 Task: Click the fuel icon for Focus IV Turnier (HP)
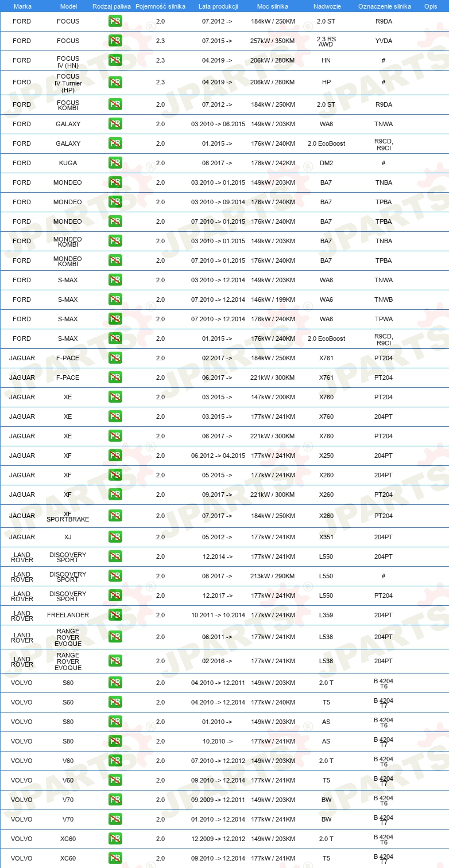(115, 82)
